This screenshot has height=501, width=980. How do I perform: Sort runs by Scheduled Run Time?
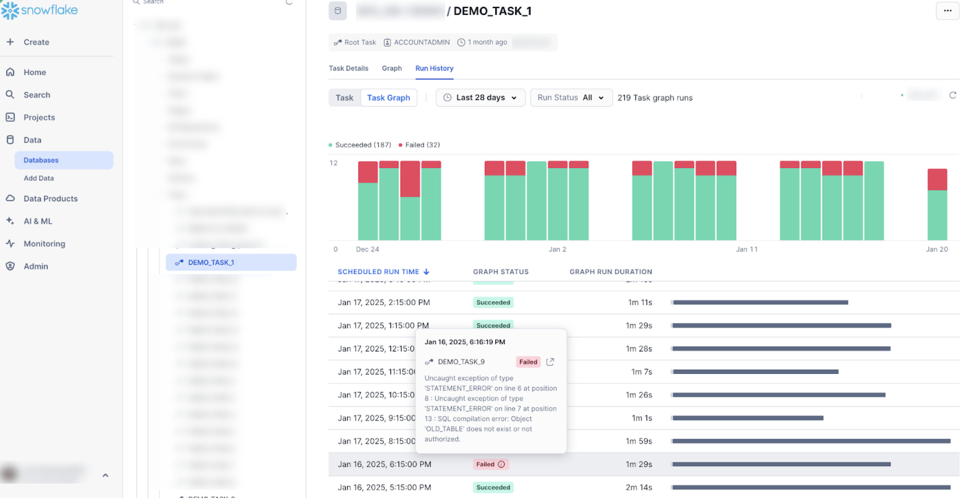pos(382,272)
